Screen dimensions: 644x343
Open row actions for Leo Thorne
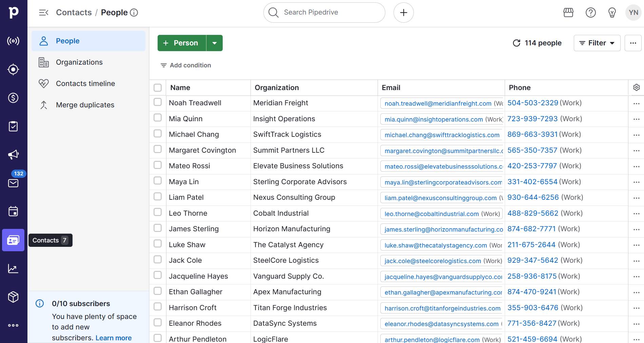click(637, 214)
